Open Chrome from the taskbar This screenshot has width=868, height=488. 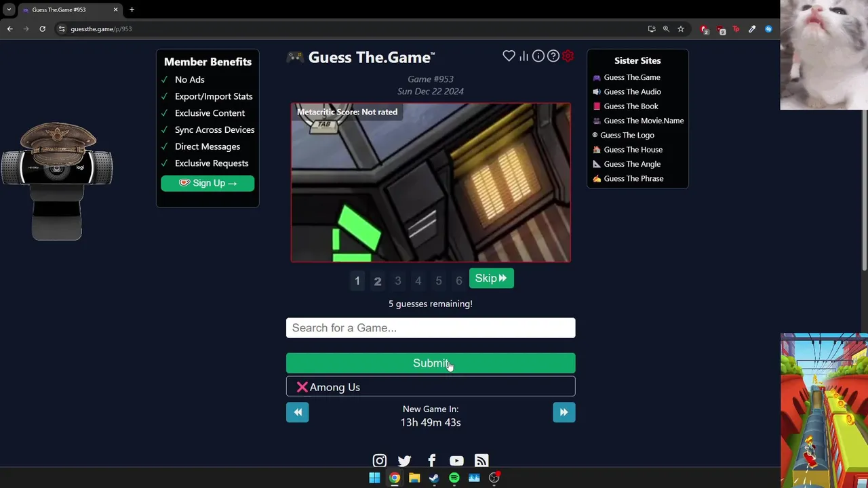coord(394,478)
